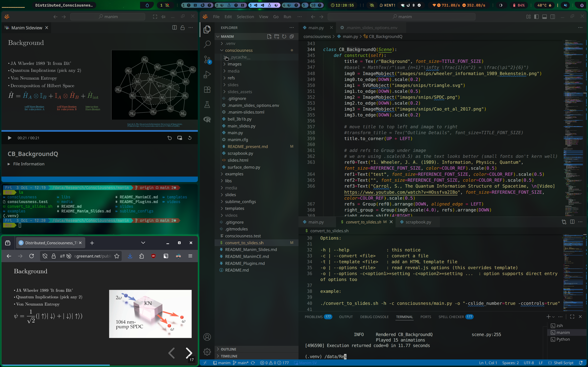Toggle the bottom panel layout button
Image resolution: width=588 pixels, height=367 pixels.
[x=545, y=17]
